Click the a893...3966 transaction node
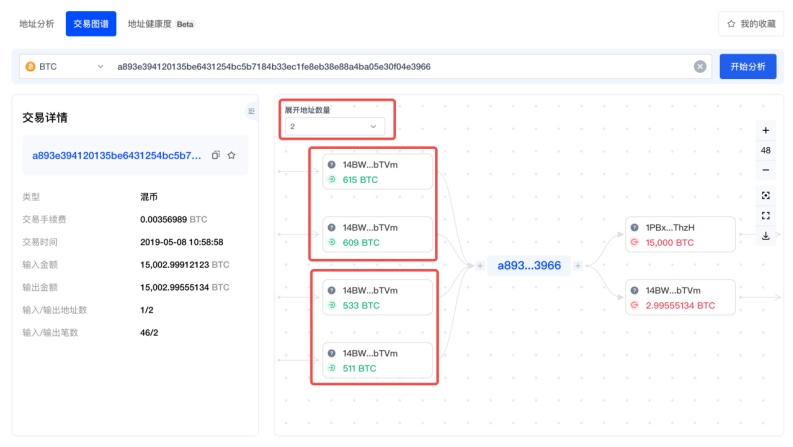 [x=529, y=265]
